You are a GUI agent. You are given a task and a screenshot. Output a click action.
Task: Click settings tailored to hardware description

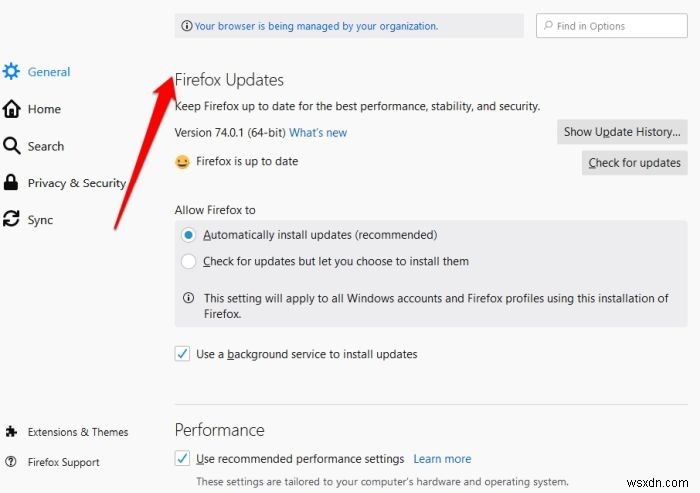[382, 481]
